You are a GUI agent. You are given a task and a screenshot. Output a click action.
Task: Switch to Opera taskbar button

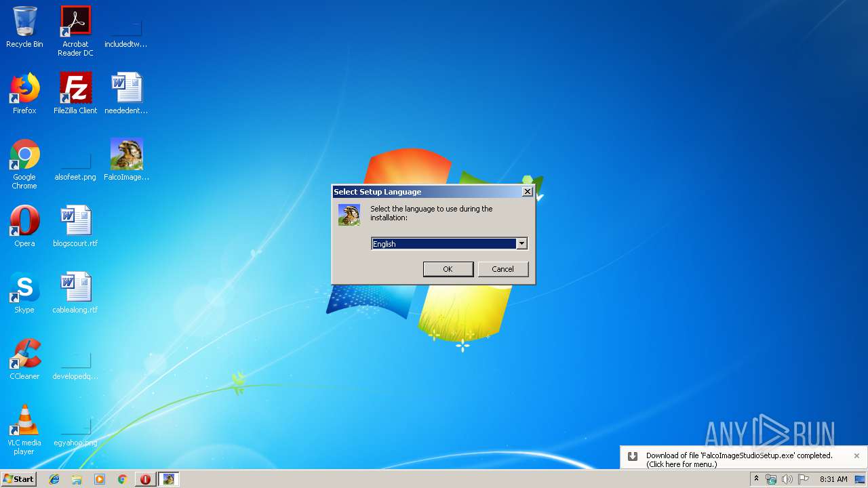point(145,479)
